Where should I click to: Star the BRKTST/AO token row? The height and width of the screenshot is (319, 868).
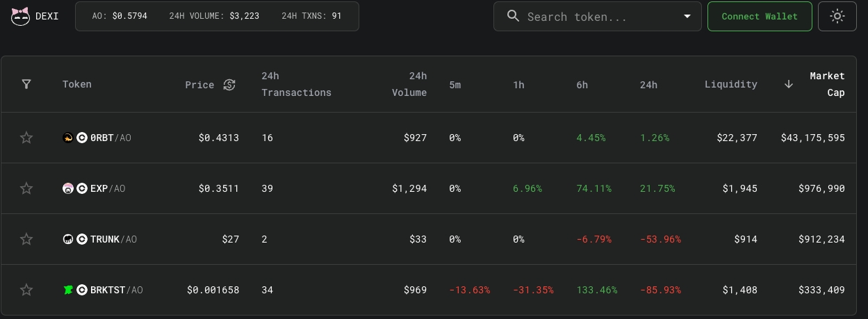(26, 290)
